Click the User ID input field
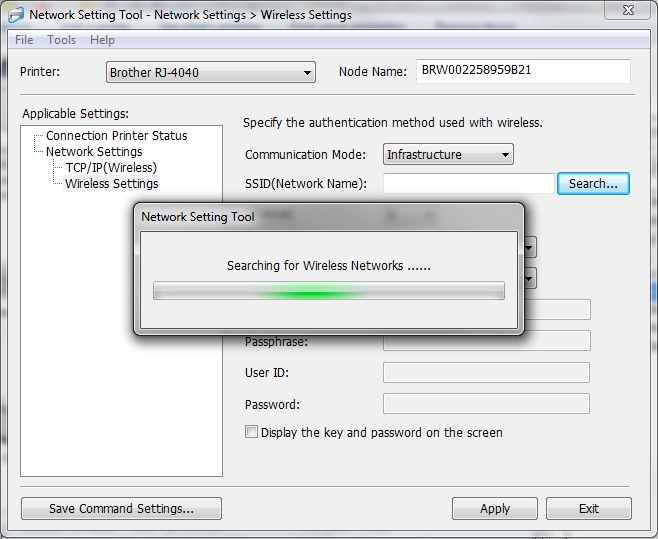658x539 pixels. [486, 373]
